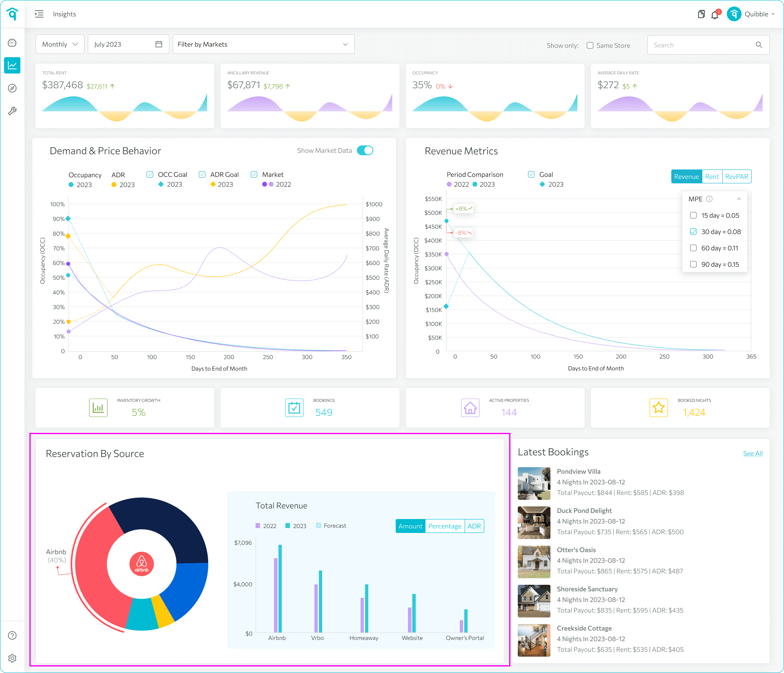Expand the Monthly period dropdown
Viewport: 784px width, 673px height.
click(60, 44)
